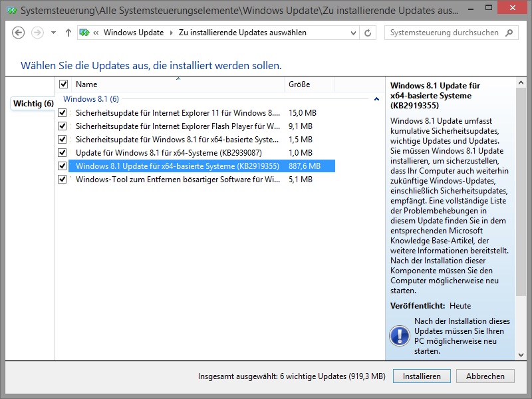Viewport: 532px width, 399px height.
Task: Click the Installieren button
Action: coord(422,376)
